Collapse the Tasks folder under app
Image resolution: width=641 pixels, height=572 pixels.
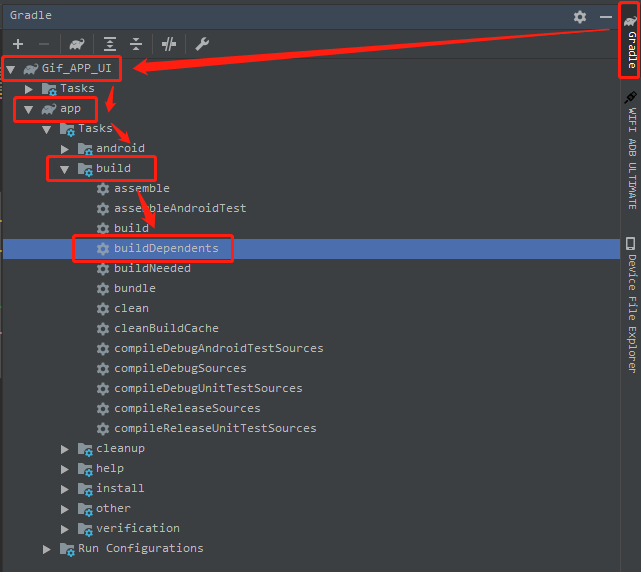click(x=47, y=130)
